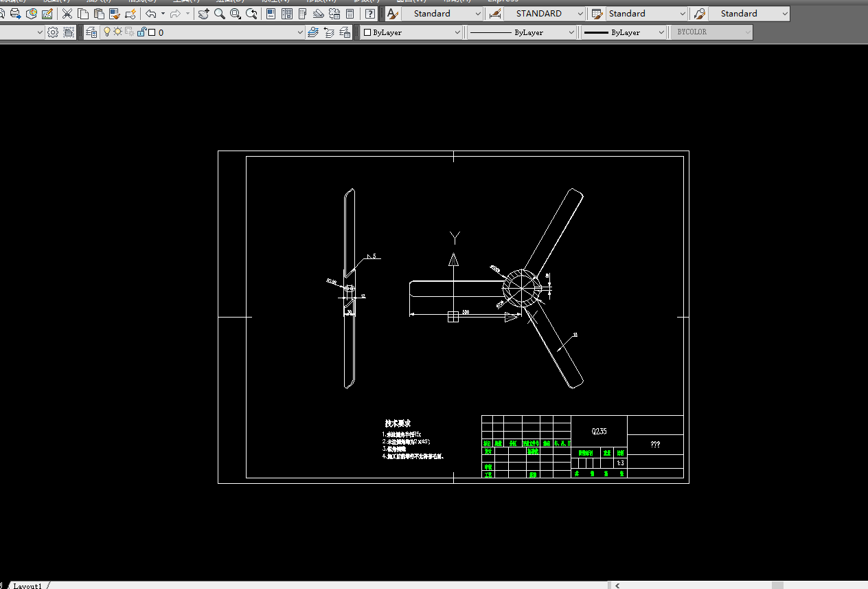
Task: Expand the layer list dropdown arrow
Action: [x=299, y=32]
